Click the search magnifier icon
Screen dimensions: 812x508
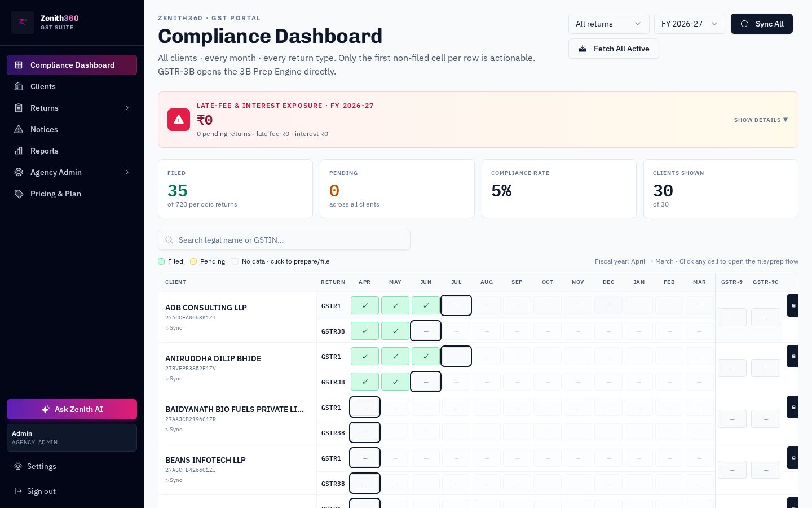tap(169, 240)
